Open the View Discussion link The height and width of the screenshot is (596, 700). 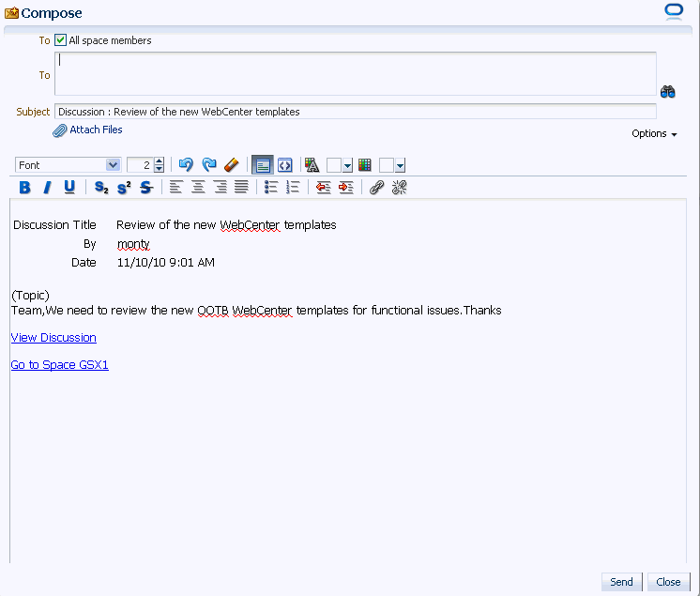point(53,338)
